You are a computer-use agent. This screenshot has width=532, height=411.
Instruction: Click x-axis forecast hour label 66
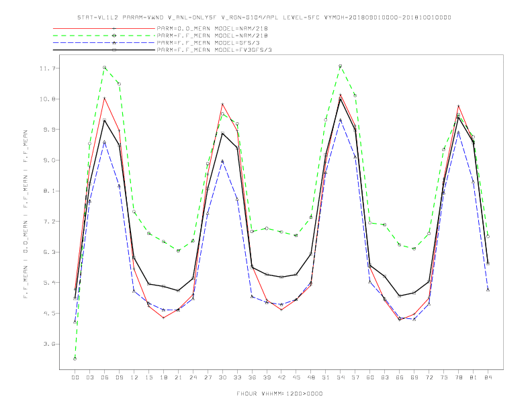[400, 377]
